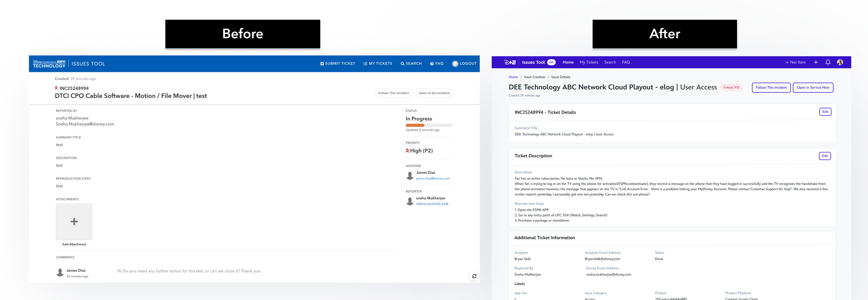Image resolution: width=868 pixels, height=300 pixels.
Task: Click James Diaz comment avatar
Action: (60, 273)
